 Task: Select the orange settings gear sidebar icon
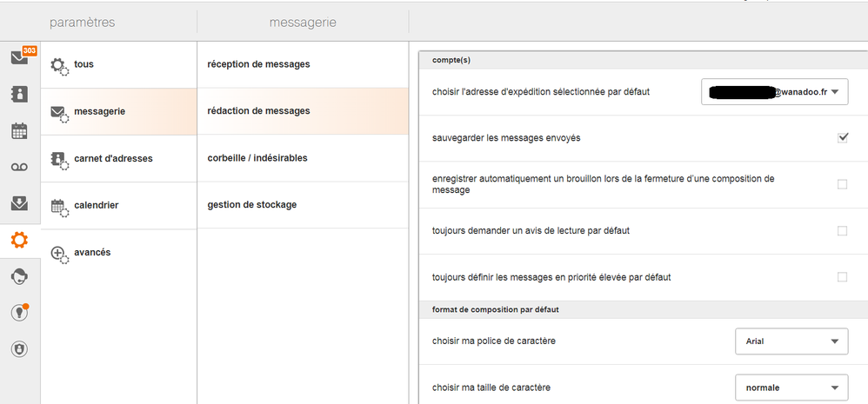pyautogui.click(x=19, y=240)
